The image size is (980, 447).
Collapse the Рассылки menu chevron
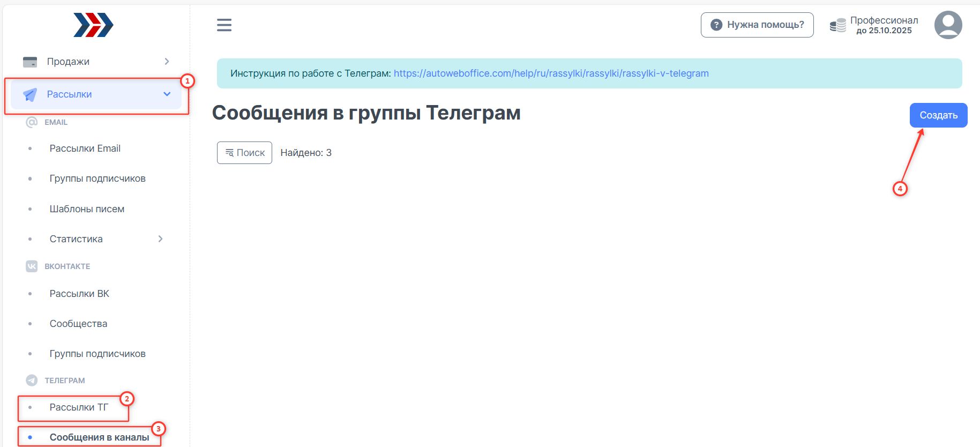click(x=167, y=94)
